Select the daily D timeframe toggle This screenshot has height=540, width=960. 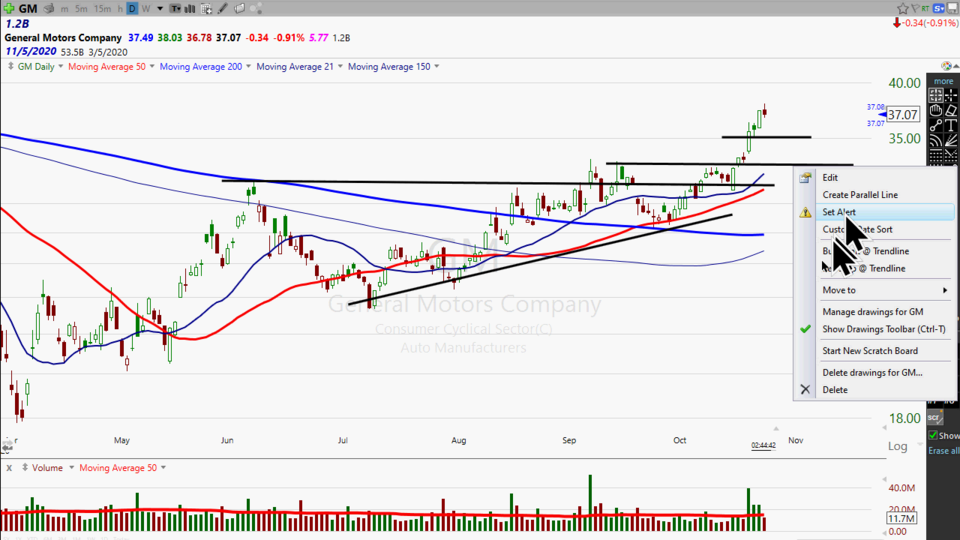(x=132, y=9)
